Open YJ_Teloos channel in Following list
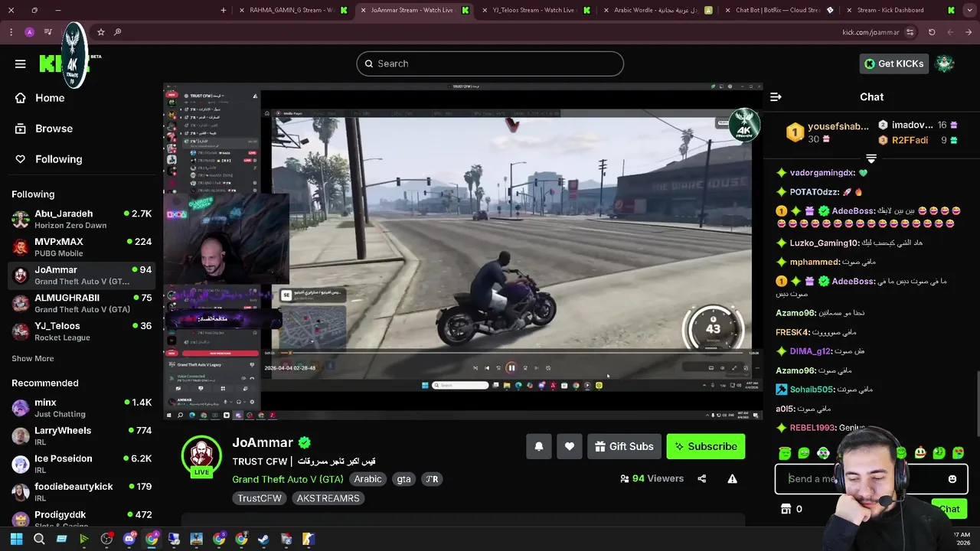Viewport: 980px width, 551px height. [x=81, y=331]
